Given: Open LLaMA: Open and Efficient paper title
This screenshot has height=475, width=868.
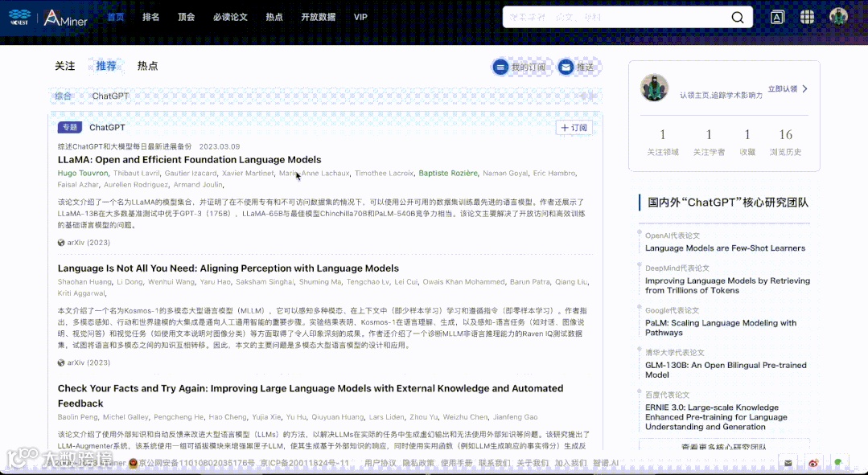Looking at the screenshot, I should pyautogui.click(x=189, y=160).
